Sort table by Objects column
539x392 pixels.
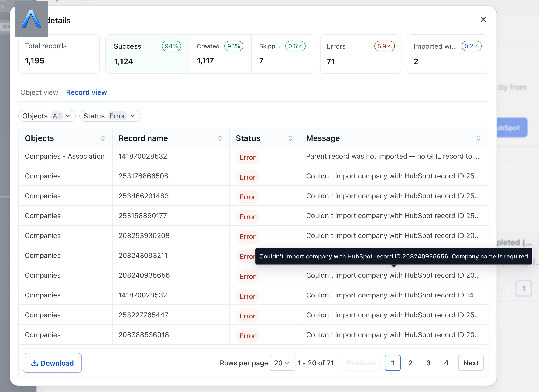103,138
